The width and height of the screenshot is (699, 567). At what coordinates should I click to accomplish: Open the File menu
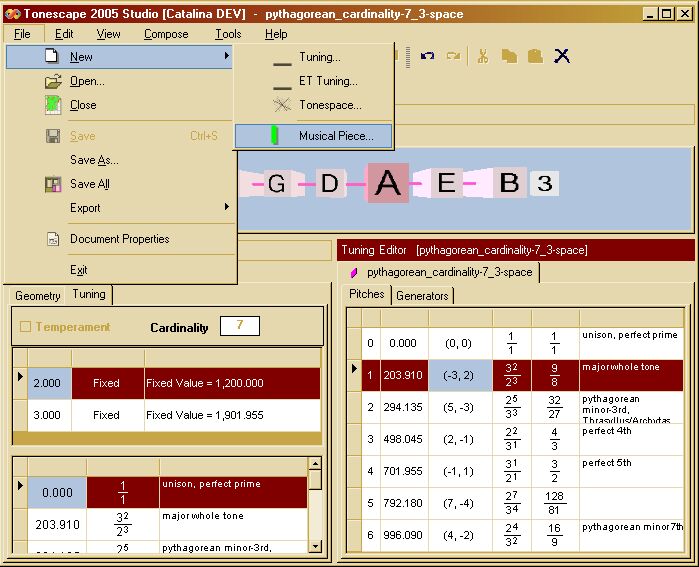22,34
